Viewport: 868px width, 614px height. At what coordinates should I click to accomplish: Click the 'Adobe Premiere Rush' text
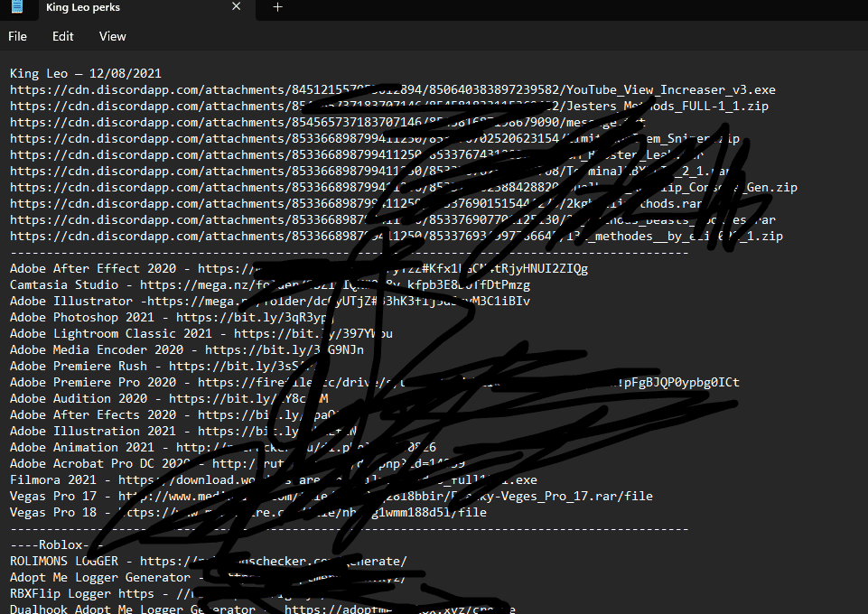point(79,367)
